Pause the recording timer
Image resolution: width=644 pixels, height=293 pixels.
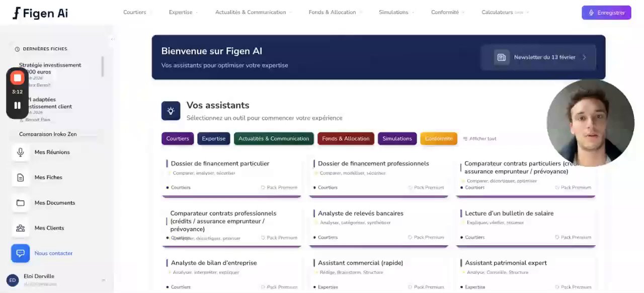17,105
